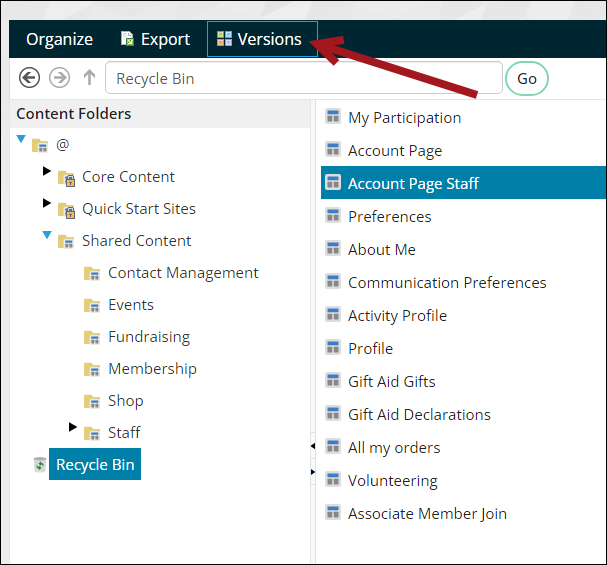Open the Organize menu
Viewport: 607px width, 565px height.
click(59, 39)
